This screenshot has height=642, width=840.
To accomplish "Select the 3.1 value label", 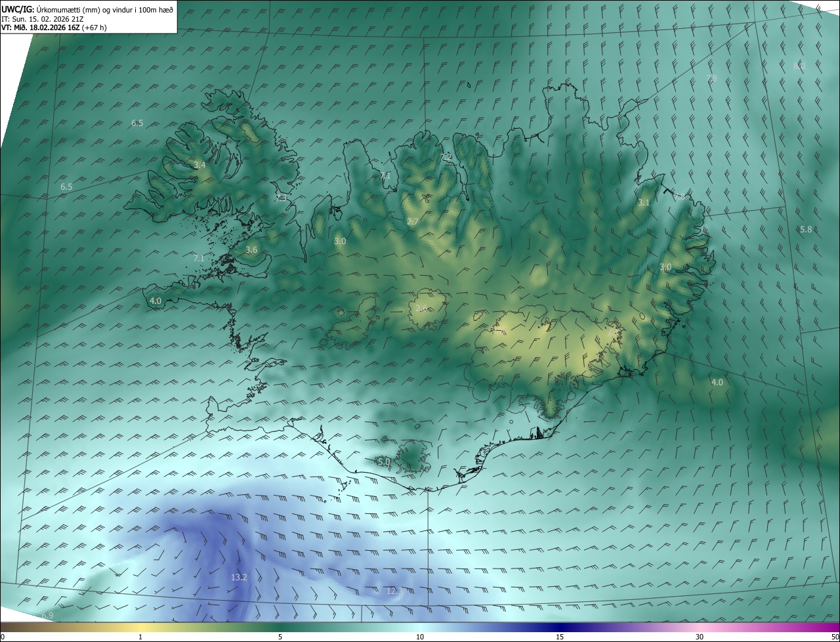I will 643,203.
